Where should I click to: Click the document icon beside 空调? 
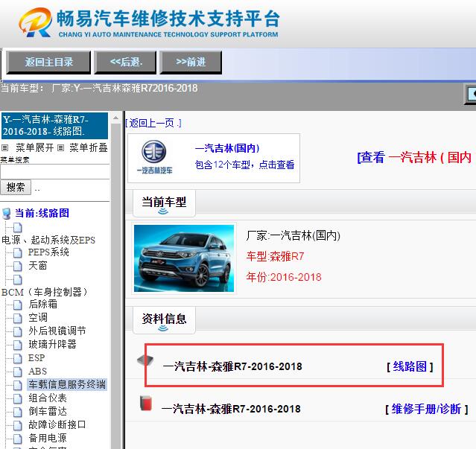pos(18,318)
